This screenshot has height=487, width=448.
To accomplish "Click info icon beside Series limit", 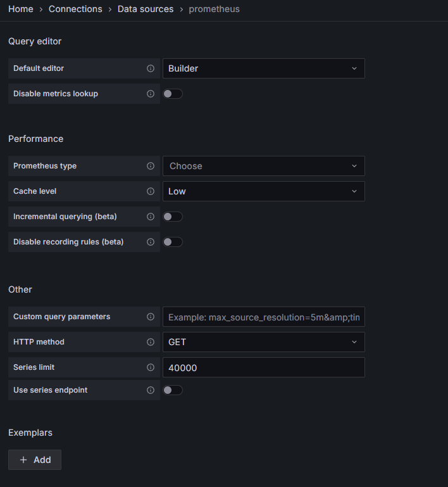I will [151, 367].
